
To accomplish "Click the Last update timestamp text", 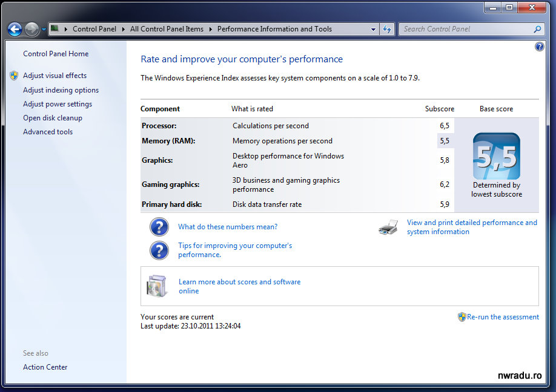I will tap(190, 326).
